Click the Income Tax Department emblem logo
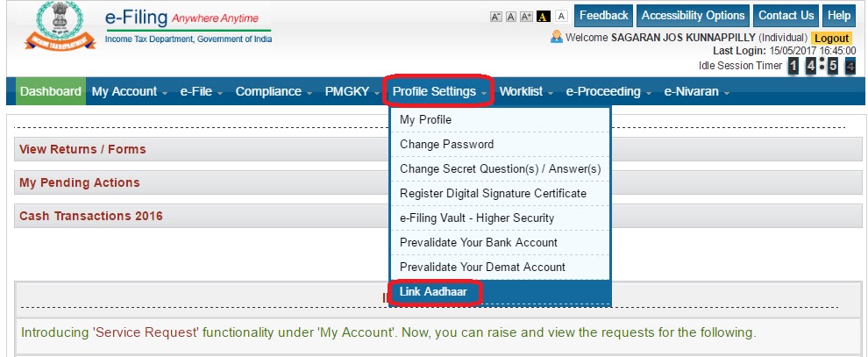This screenshot has width=868, height=357. click(60, 26)
